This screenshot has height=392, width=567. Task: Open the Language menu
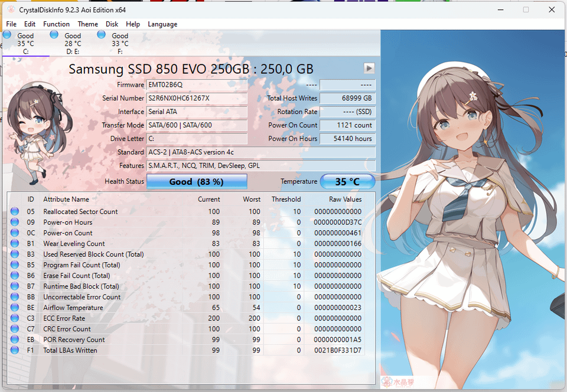(x=162, y=24)
